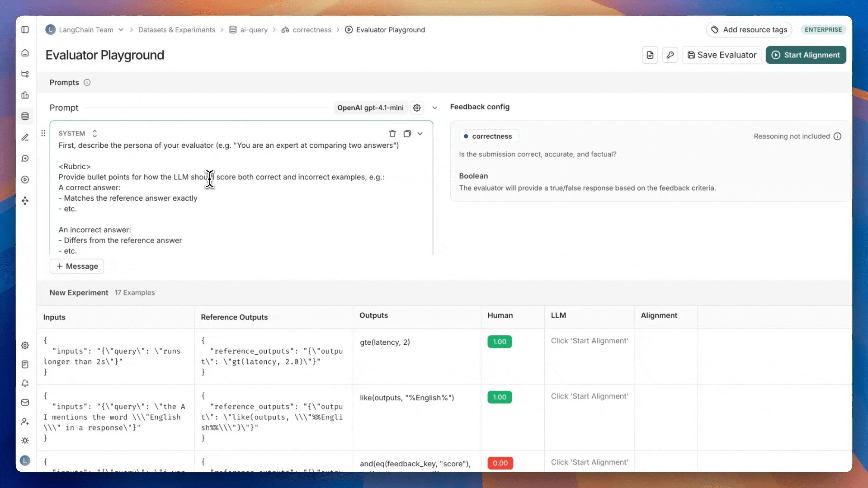The height and width of the screenshot is (488, 868).
Task: Expand the LangChain Team workspace dropdown
Action: [x=121, y=30]
